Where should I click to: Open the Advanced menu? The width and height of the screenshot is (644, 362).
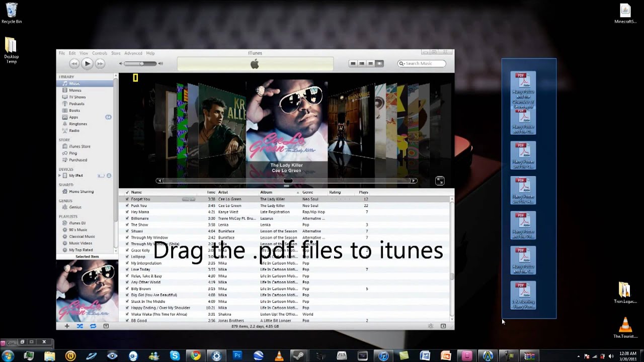click(x=133, y=53)
